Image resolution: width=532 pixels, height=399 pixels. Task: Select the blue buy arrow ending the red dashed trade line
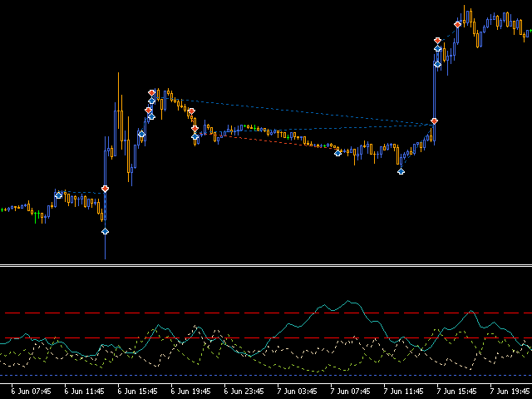337,153
